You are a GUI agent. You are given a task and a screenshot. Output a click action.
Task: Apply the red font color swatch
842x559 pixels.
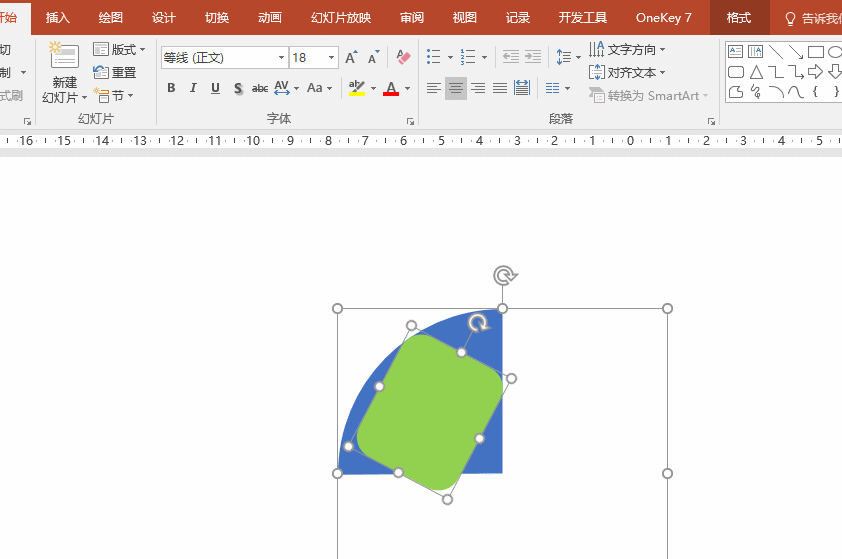[391, 89]
